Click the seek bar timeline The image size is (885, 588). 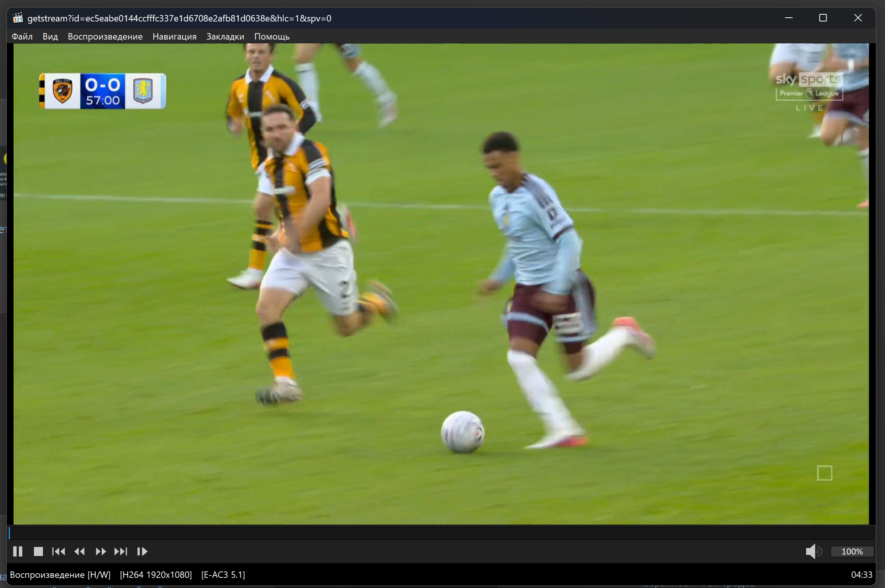tap(441, 533)
